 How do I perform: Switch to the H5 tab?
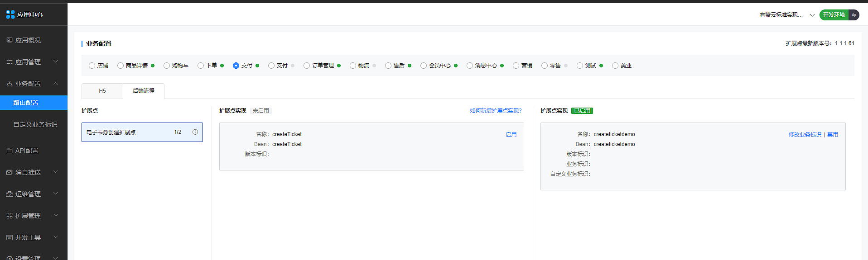click(x=102, y=91)
